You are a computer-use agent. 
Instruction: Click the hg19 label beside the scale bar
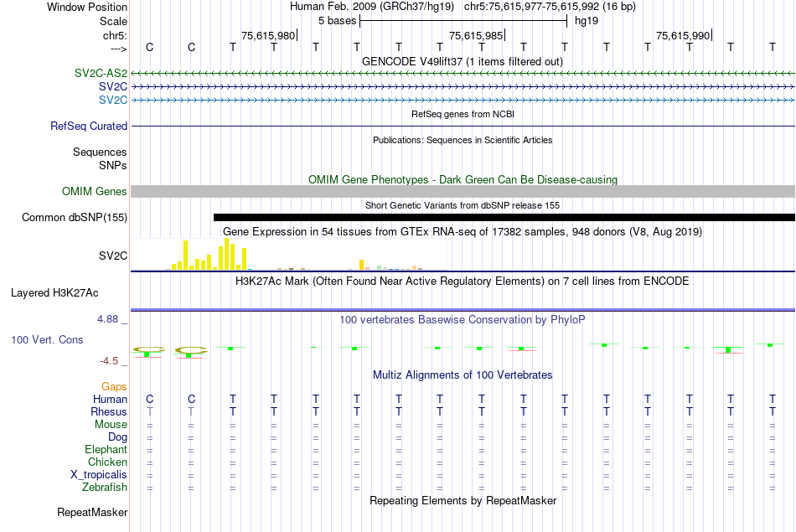coord(587,21)
